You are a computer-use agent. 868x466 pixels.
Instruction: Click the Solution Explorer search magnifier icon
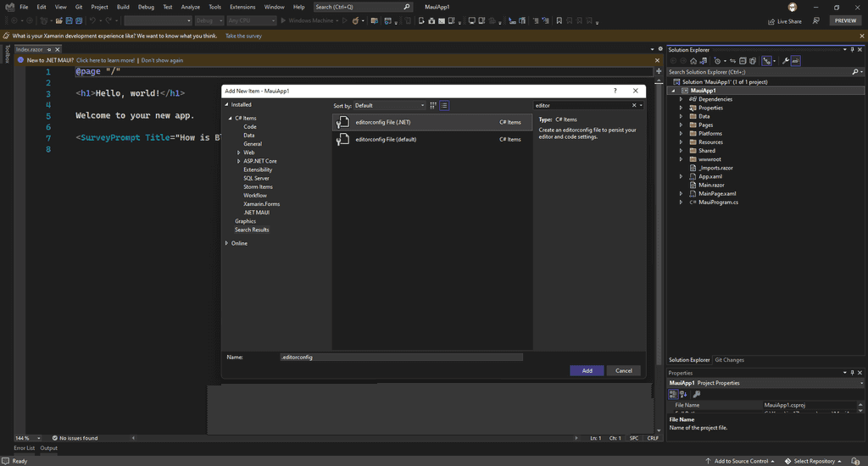[854, 72]
